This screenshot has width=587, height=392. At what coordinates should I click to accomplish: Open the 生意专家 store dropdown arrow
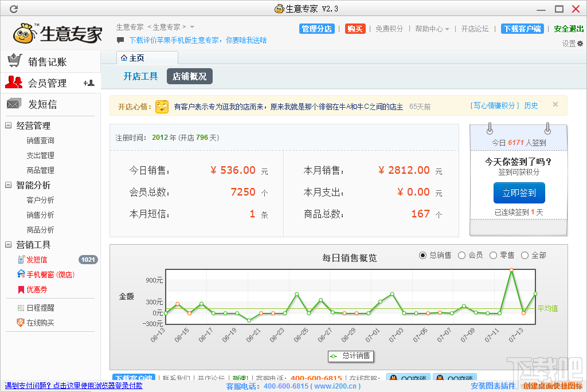(x=192, y=27)
